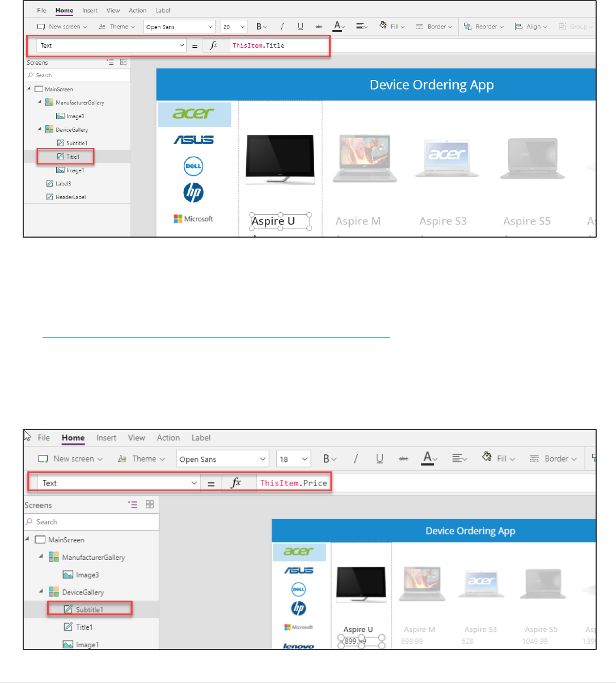Open Text property dropdown in upper screenshot
This screenshot has width=616, height=683.
coord(111,45)
